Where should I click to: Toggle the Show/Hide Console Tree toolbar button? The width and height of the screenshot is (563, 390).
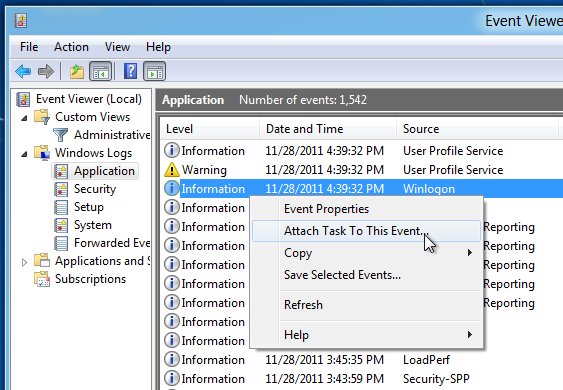pos(101,71)
